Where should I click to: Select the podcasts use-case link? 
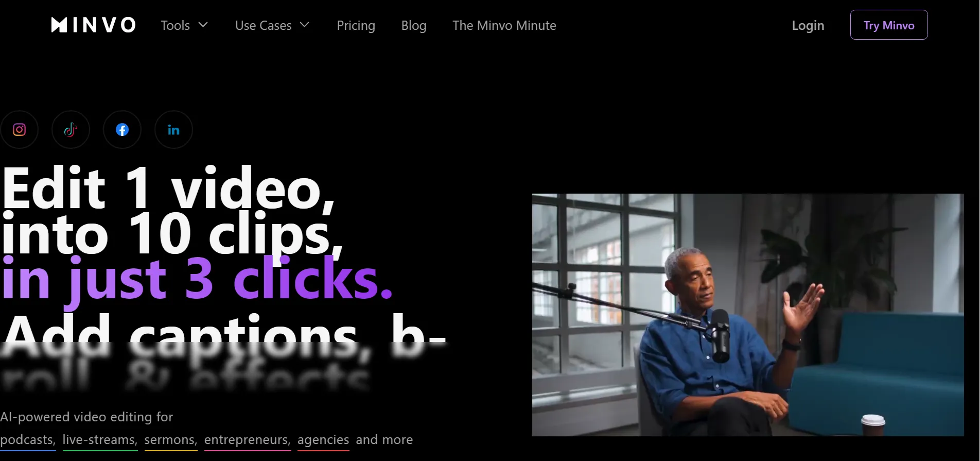(28, 440)
